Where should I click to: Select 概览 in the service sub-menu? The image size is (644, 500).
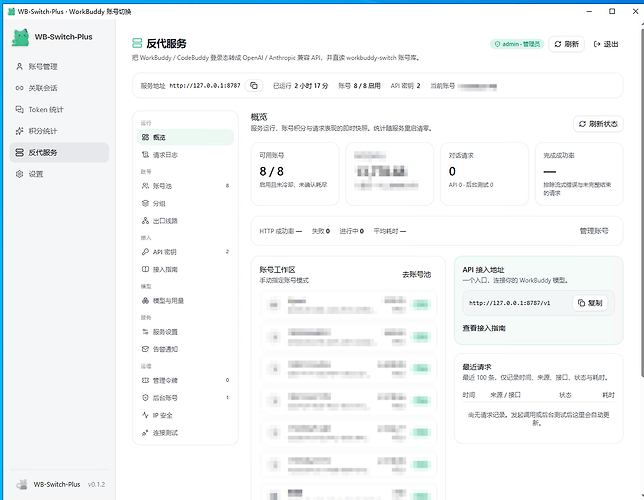[185, 137]
